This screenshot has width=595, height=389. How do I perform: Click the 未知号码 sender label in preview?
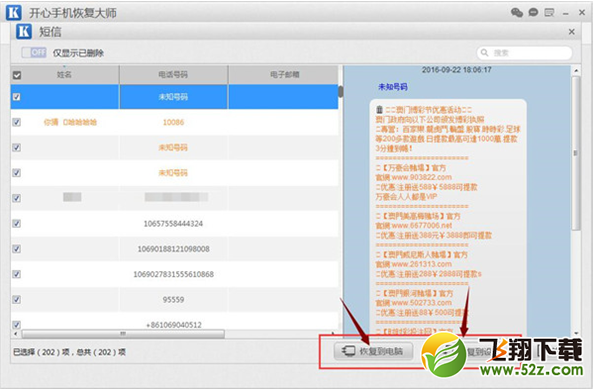click(x=393, y=87)
